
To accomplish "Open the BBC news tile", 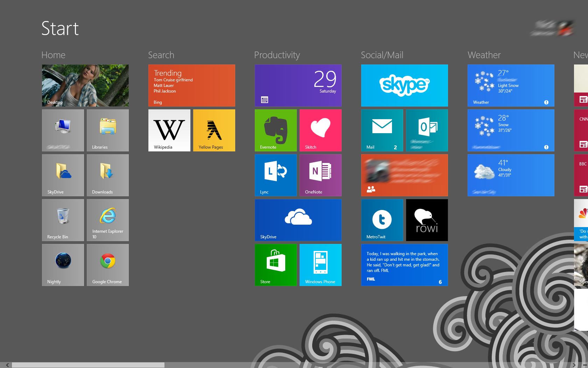I will [x=581, y=175].
